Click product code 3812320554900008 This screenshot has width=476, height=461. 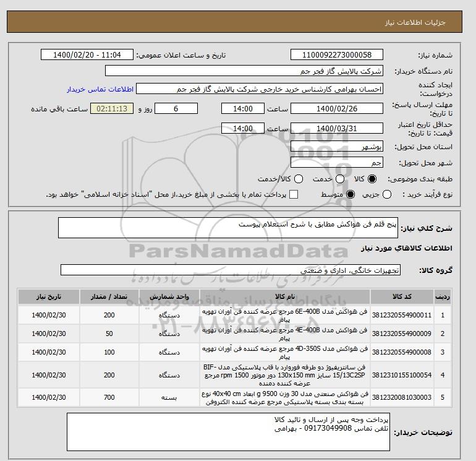click(402, 352)
